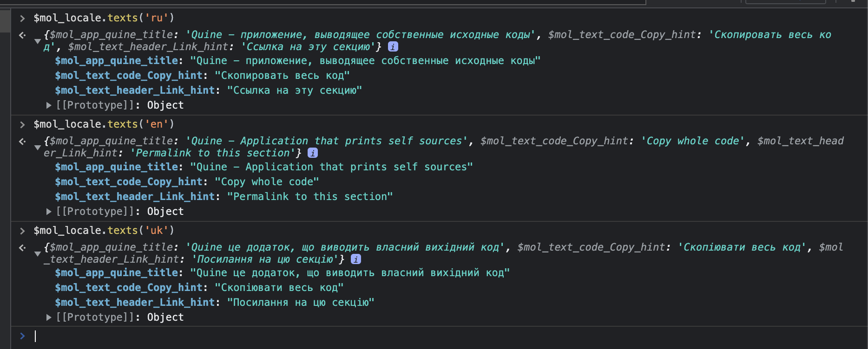868x349 pixels.
Task: Collapse the Ukrainian texts object
Action: [38, 254]
